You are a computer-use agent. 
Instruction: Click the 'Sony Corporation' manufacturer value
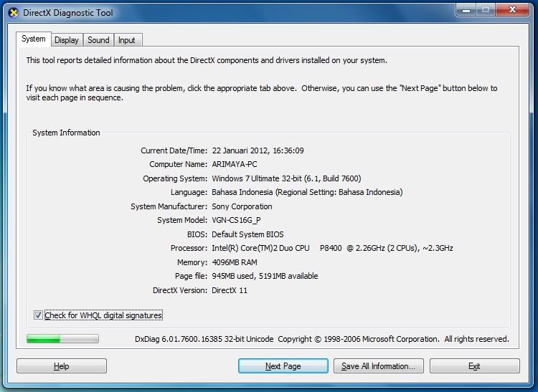242,206
